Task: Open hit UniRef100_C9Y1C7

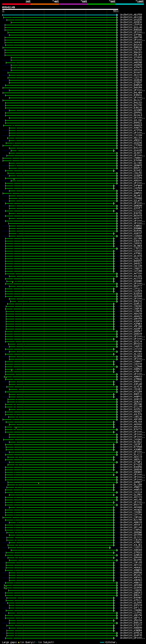Action: pyautogui.click(x=131, y=289)
